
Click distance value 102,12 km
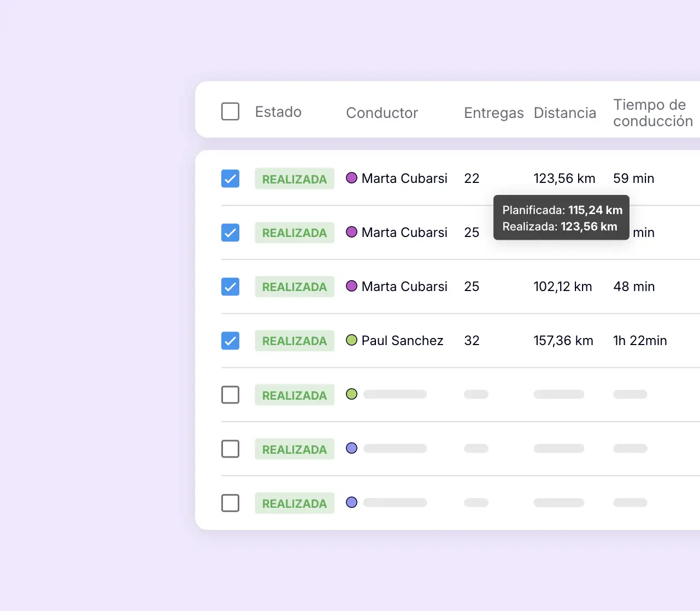pos(563,287)
